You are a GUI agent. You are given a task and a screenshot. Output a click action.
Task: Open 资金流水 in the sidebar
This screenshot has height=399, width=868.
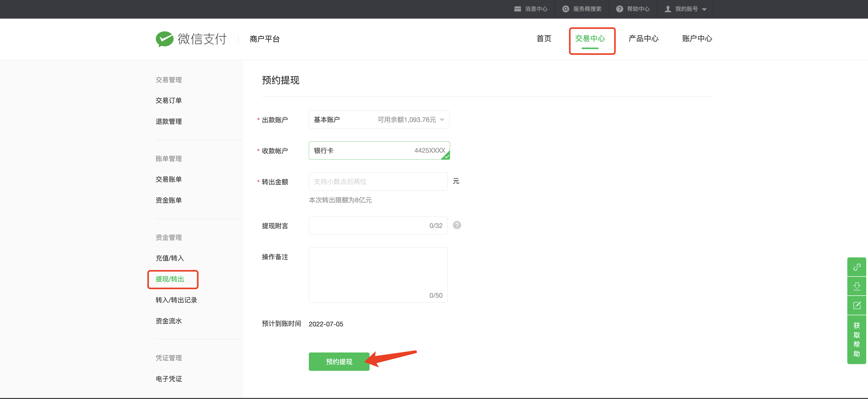(168, 320)
